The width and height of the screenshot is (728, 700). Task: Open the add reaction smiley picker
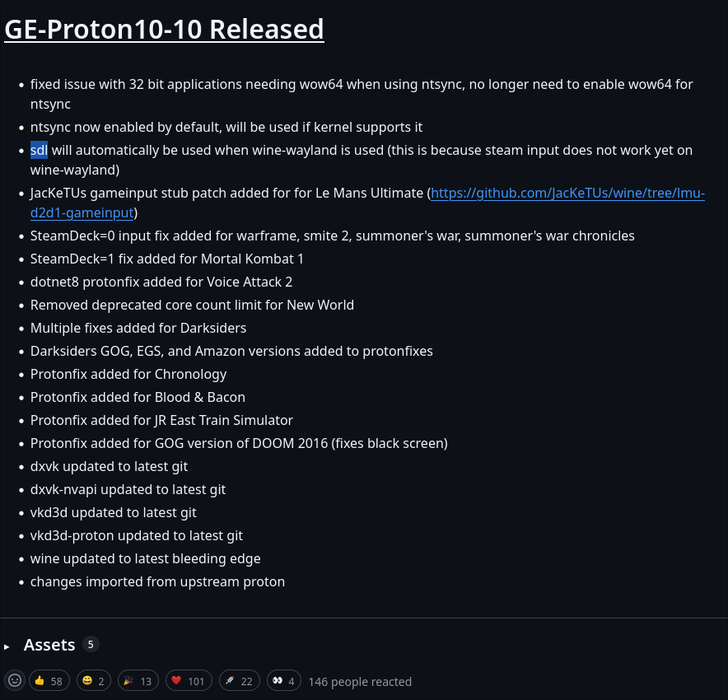14,680
